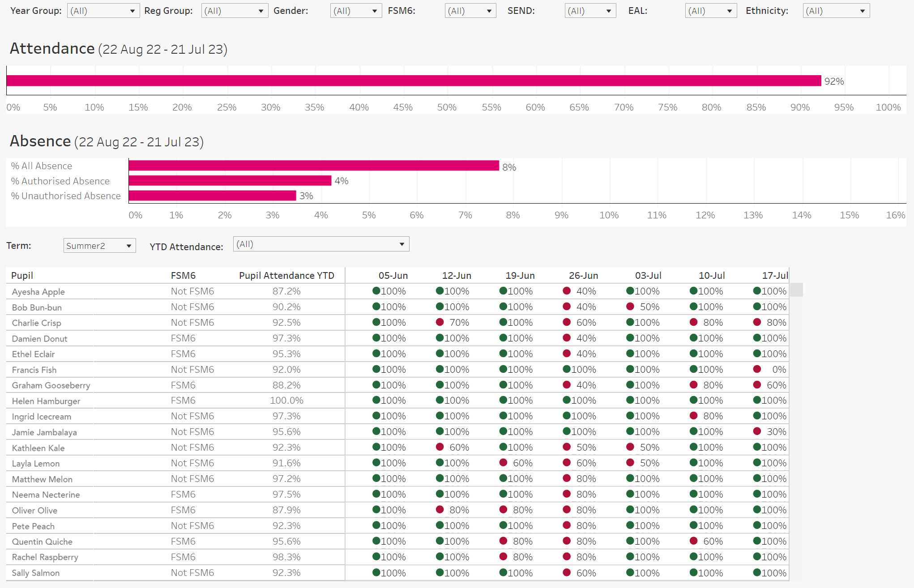Select pupil Quentin Quiche

click(42, 541)
